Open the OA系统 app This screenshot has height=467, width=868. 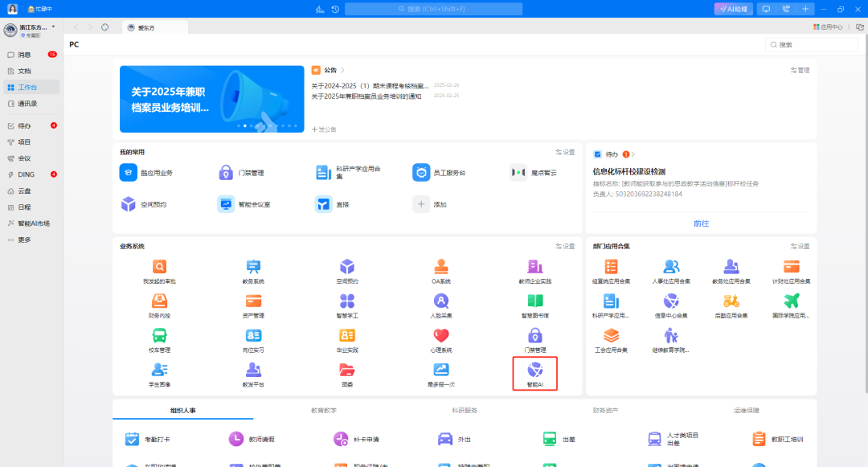click(x=440, y=267)
